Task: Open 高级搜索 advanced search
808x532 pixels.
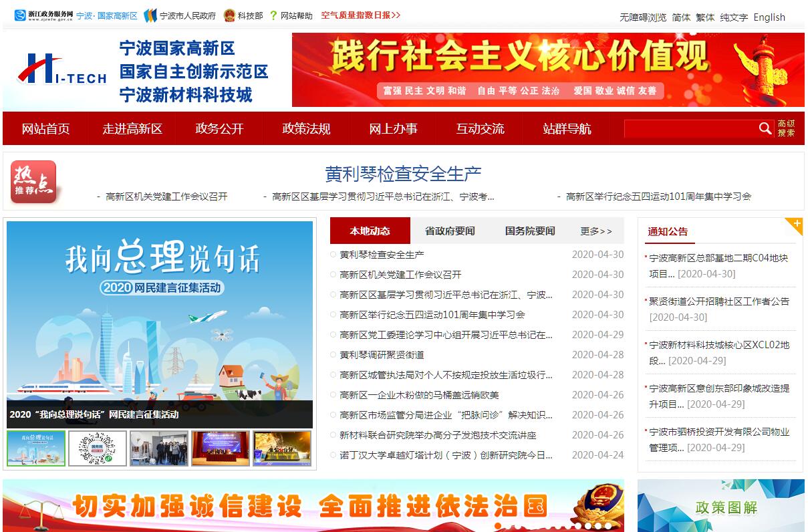Action: point(786,128)
